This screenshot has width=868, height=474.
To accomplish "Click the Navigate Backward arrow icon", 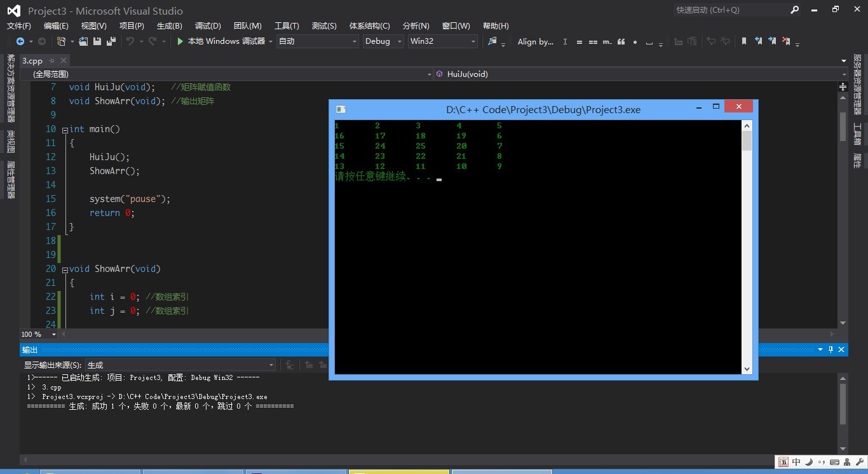I will point(20,41).
